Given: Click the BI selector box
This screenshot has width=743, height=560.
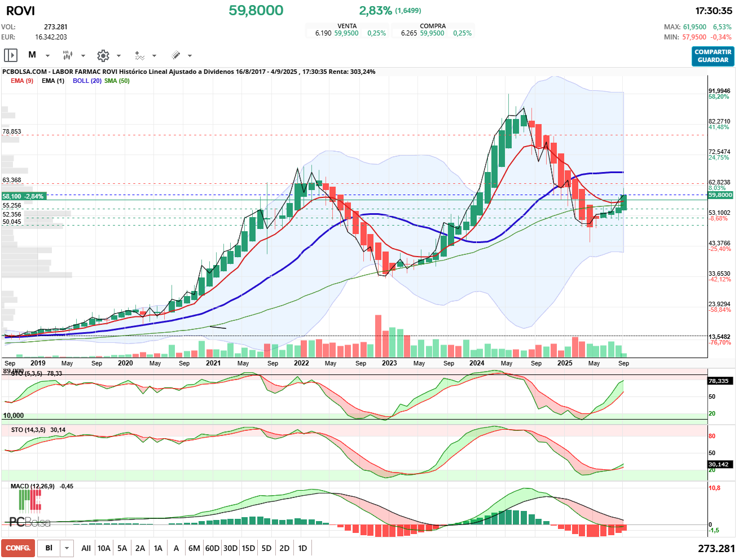Looking at the screenshot, I should 49,548.
